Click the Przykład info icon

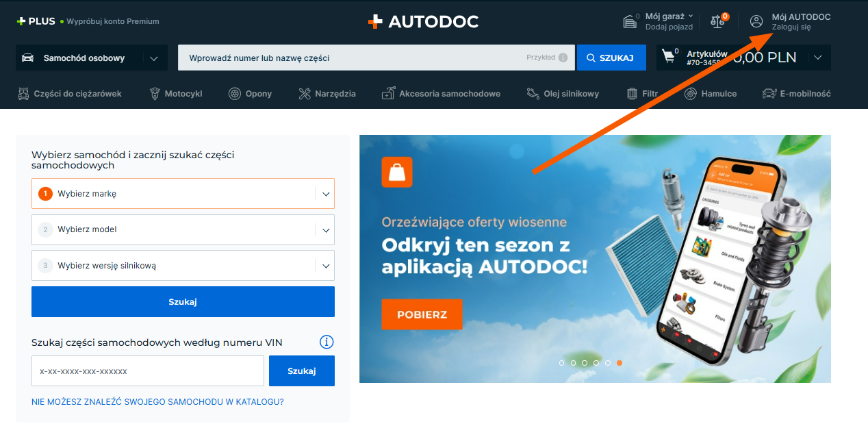pyautogui.click(x=563, y=58)
